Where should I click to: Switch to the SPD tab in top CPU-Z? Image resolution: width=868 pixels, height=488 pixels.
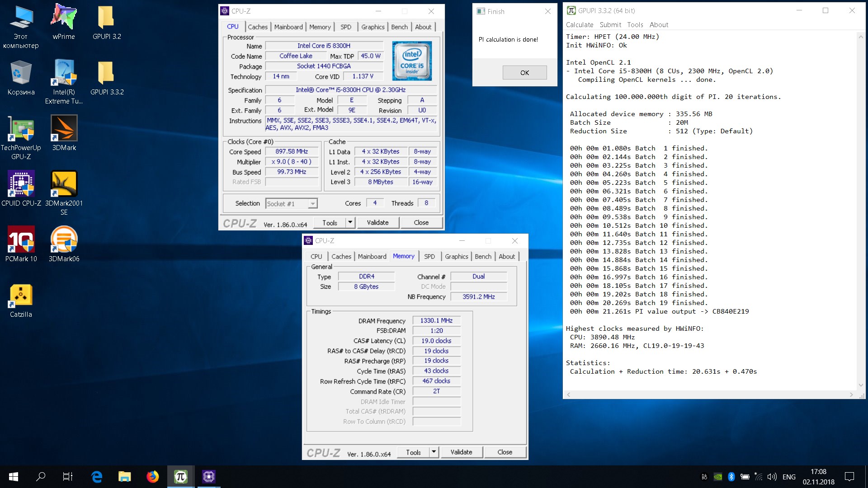(x=346, y=27)
